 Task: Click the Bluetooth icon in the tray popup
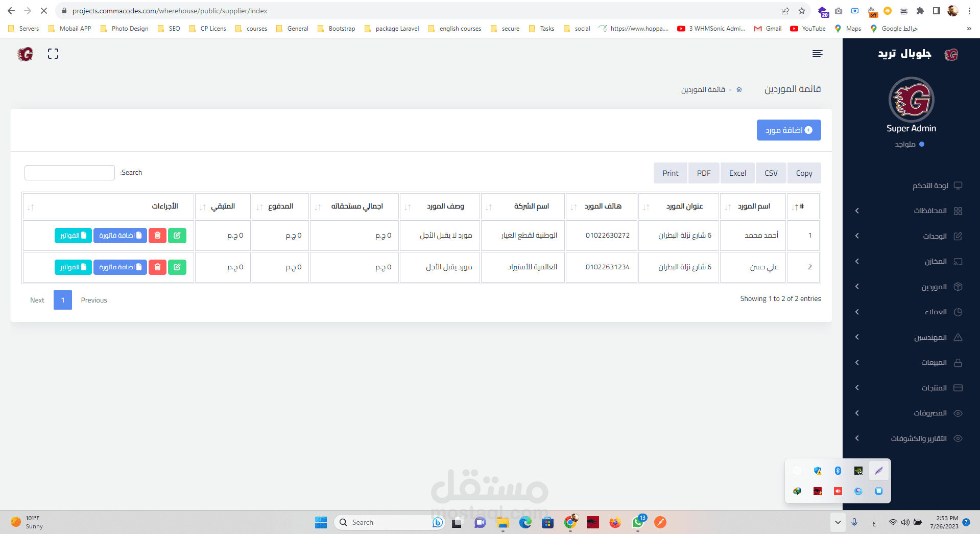point(838,471)
